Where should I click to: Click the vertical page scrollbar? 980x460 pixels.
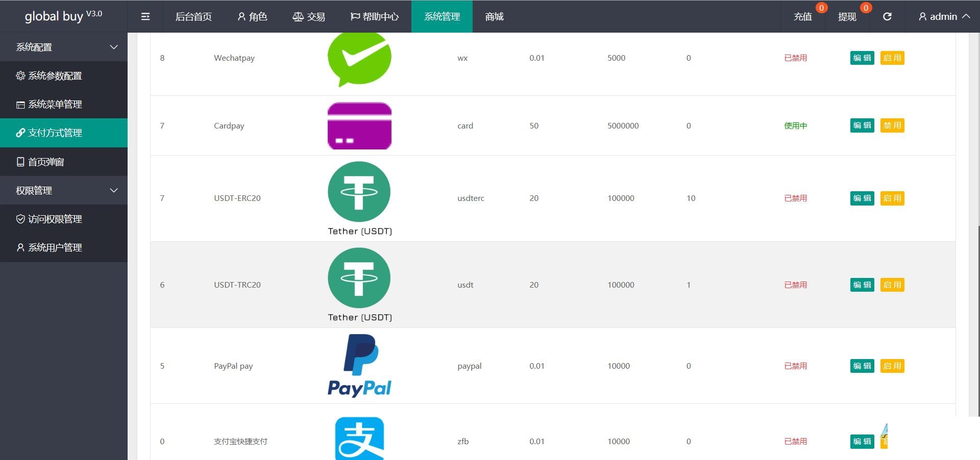click(977, 321)
